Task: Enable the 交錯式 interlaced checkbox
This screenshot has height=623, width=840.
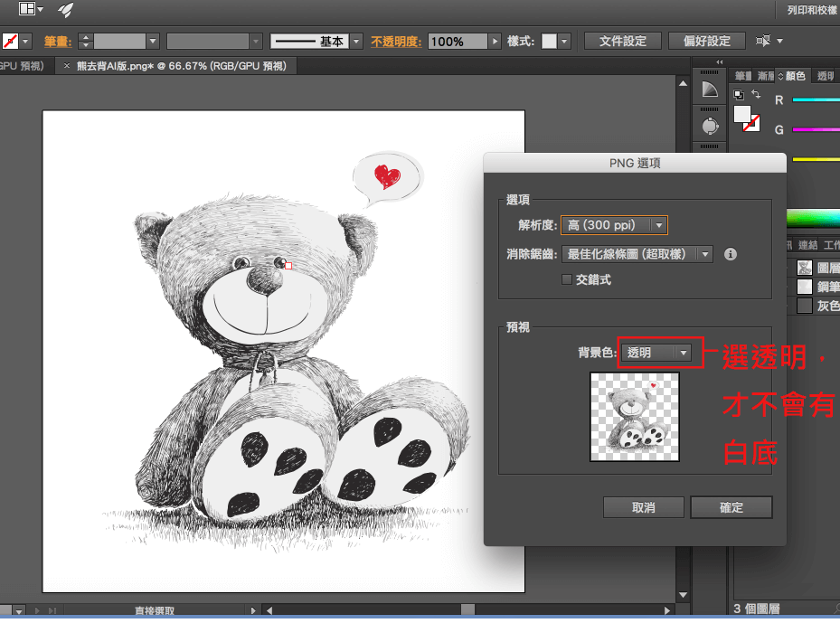Action: pos(567,279)
